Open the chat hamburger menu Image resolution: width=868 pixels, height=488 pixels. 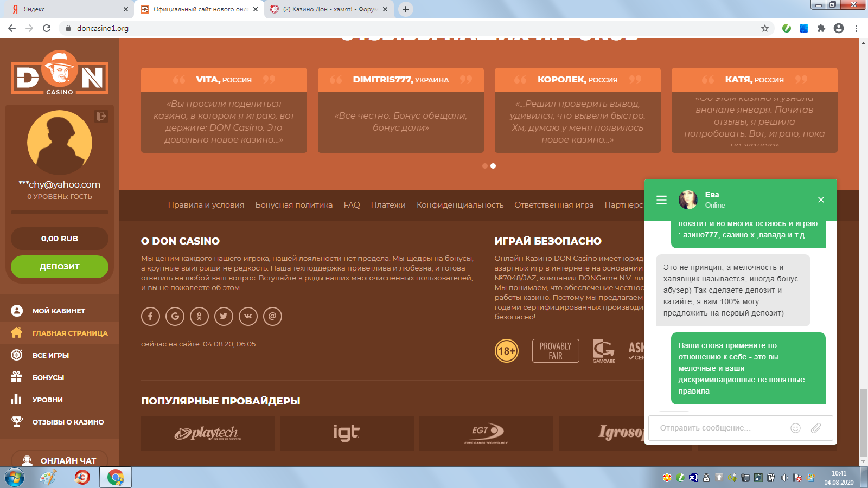[661, 200]
